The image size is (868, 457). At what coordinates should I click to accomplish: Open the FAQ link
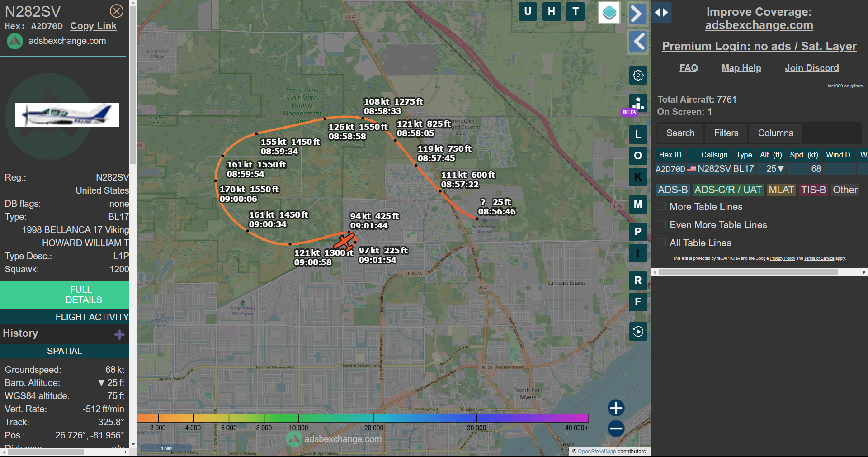[x=689, y=68]
